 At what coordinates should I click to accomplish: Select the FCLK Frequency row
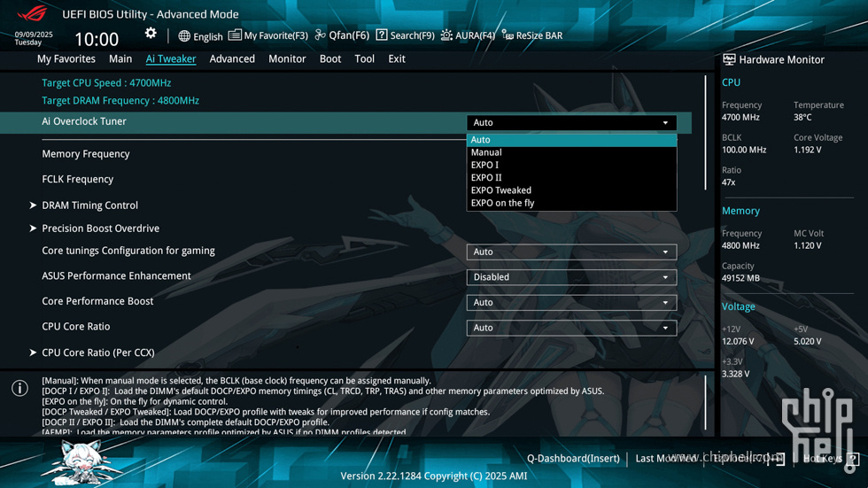click(78, 179)
